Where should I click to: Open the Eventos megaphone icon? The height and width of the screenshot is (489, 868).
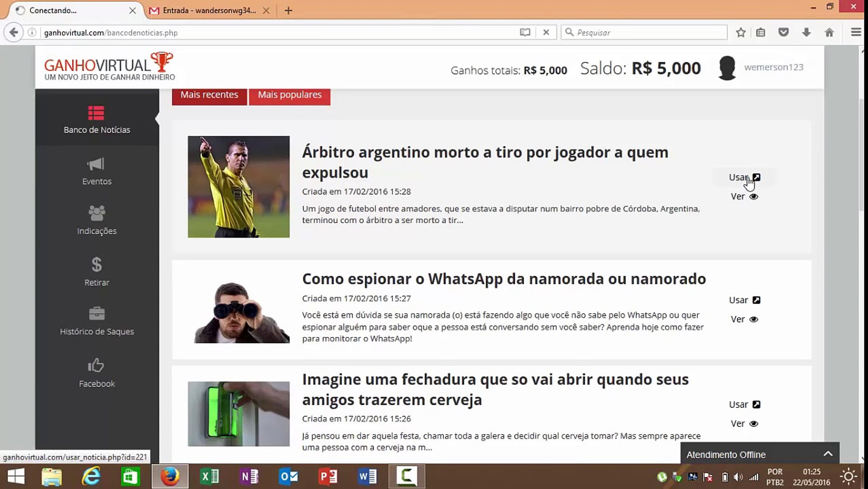pyautogui.click(x=96, y=164)
